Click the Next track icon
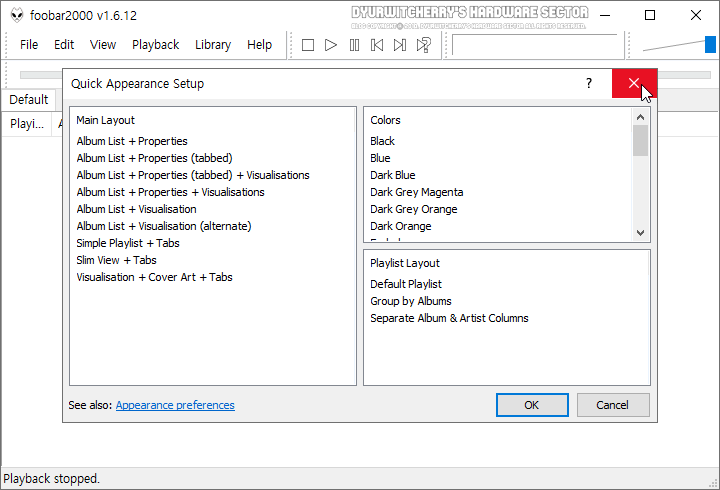Screen dimensions: 720x490 tap(400, 45)
